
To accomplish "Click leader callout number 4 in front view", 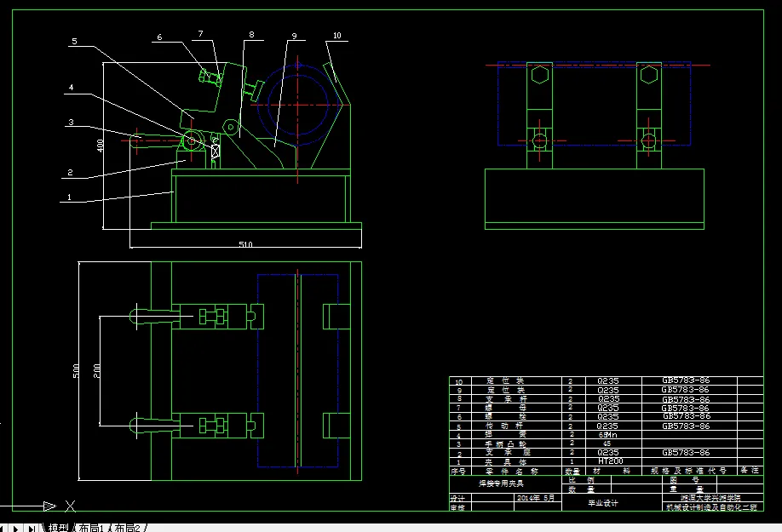I will click(71, 87).
